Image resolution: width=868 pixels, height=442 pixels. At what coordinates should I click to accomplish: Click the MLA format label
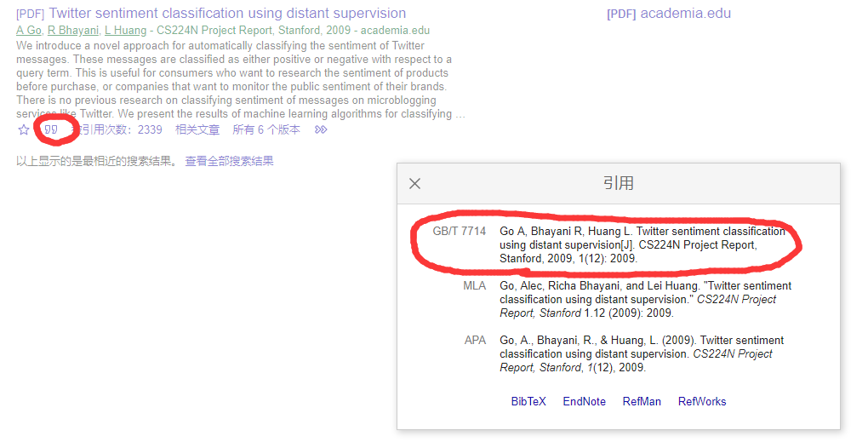point(474,286)
